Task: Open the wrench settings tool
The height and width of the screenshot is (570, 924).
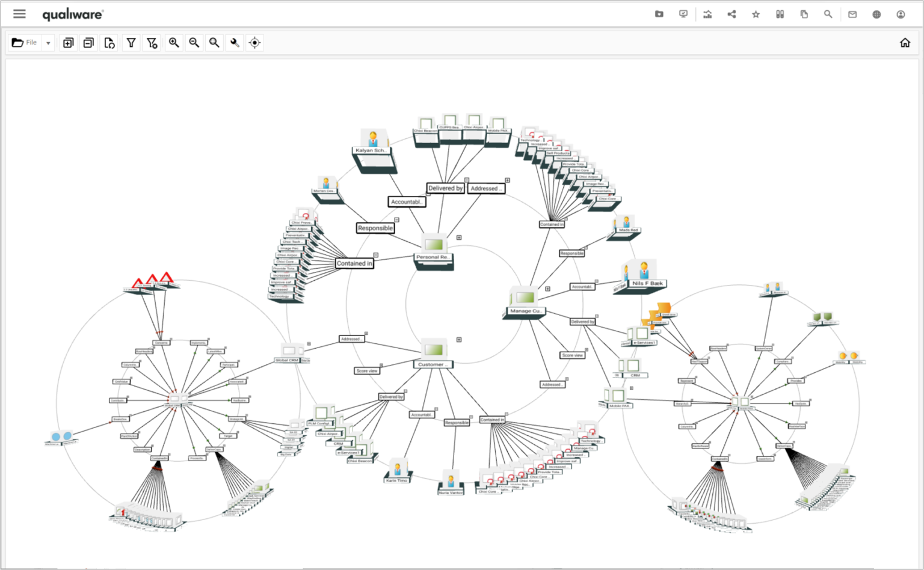Action: [235, 43]
